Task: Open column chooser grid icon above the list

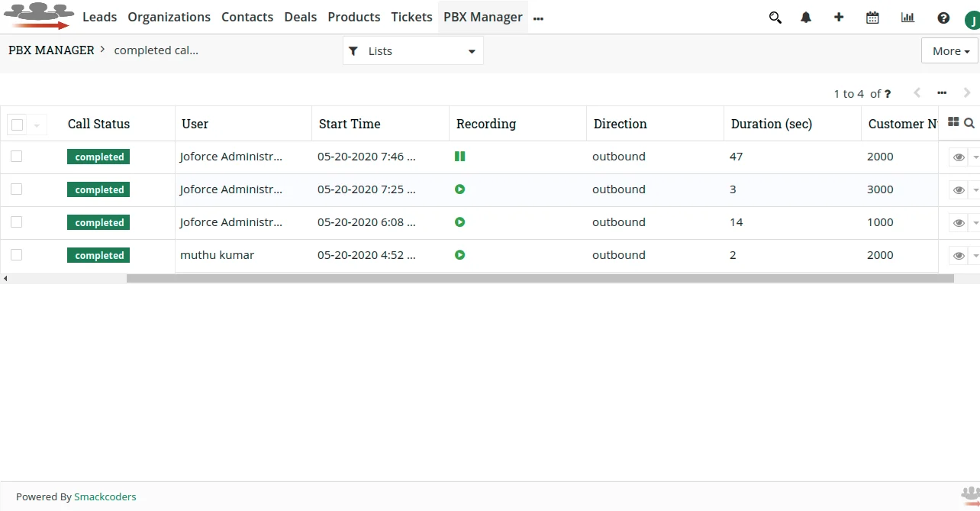Action: [x=953, y=121]
